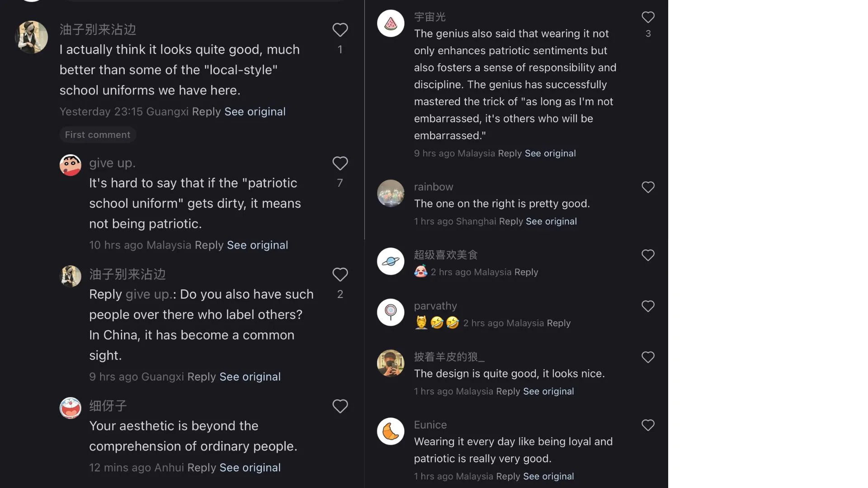
Task: Open Eunice's croissant avatar profile
Action: (391, 432)
